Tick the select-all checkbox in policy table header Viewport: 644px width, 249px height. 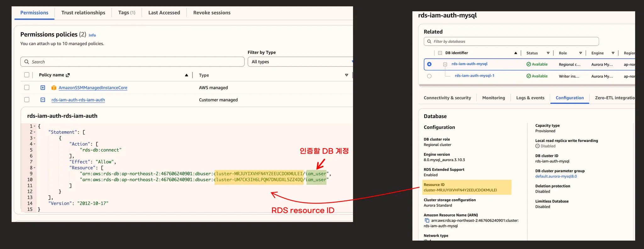[27, 75]
